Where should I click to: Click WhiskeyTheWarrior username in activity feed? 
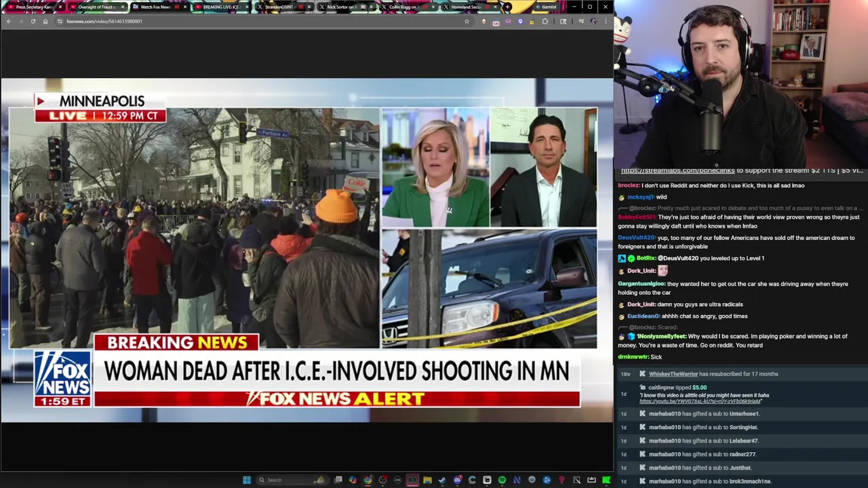point(673,374)
